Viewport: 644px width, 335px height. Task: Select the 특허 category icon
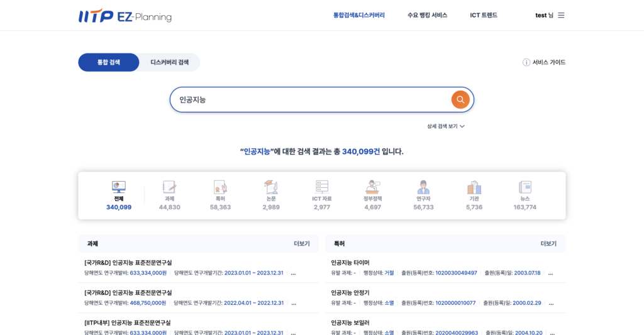tap(220, 187)
